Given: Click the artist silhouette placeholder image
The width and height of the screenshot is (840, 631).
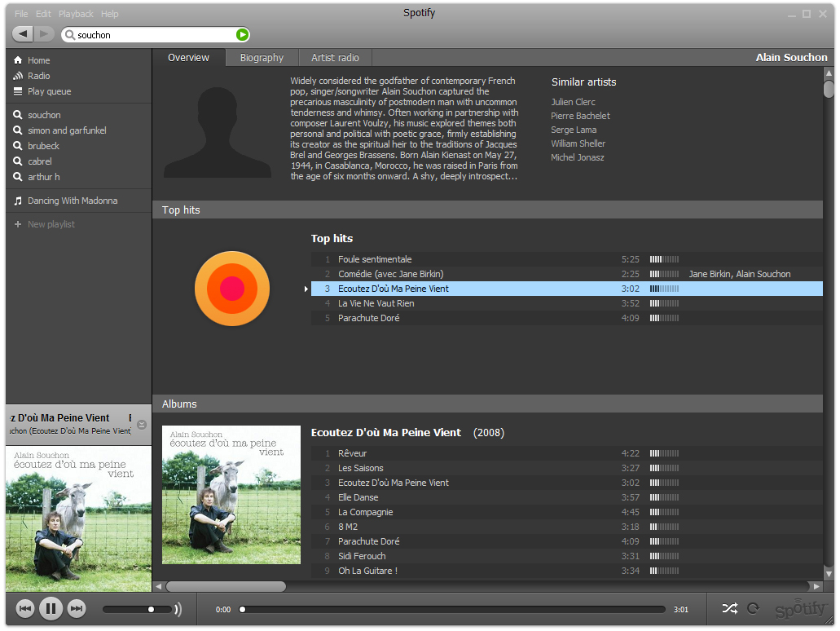Looking at the screenshot, I should 218,132.
